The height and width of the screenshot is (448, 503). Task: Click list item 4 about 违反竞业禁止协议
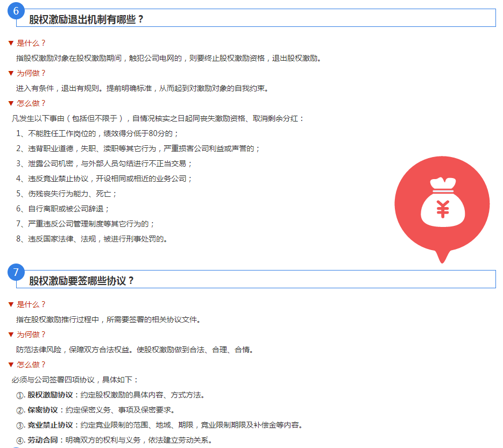[104, 179]
